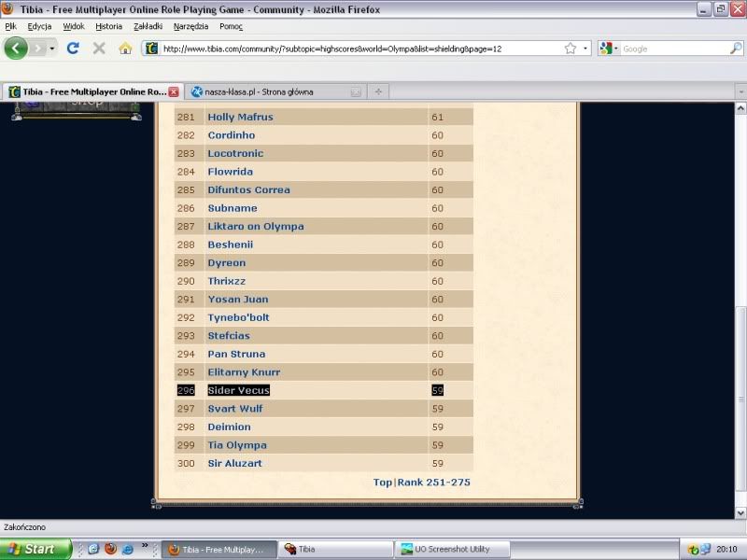The height and width of the screenshot is (560, 747).
Task: Open Sir Aluzart character link
Action: point(235,463)
